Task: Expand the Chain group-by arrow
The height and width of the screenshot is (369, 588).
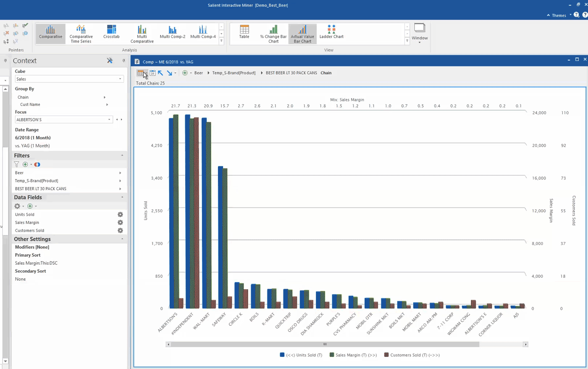Action: [x=105, y=97]
